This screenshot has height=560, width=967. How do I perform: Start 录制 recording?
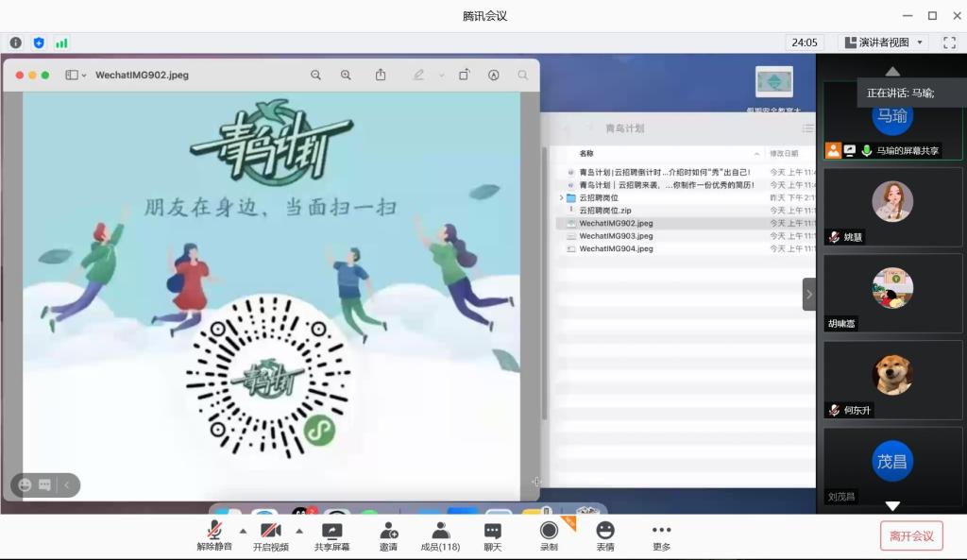pos(549,535)
